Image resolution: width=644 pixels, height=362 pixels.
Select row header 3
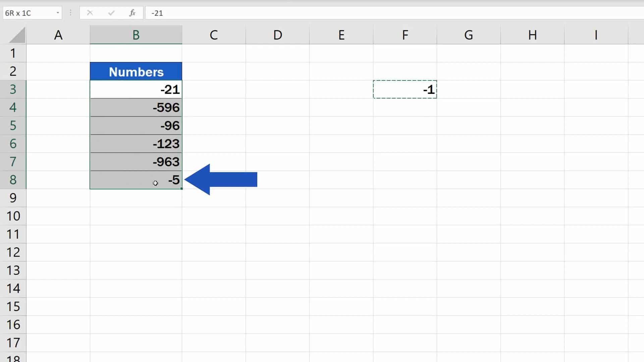pyautogui.click(x=13, y=89)
